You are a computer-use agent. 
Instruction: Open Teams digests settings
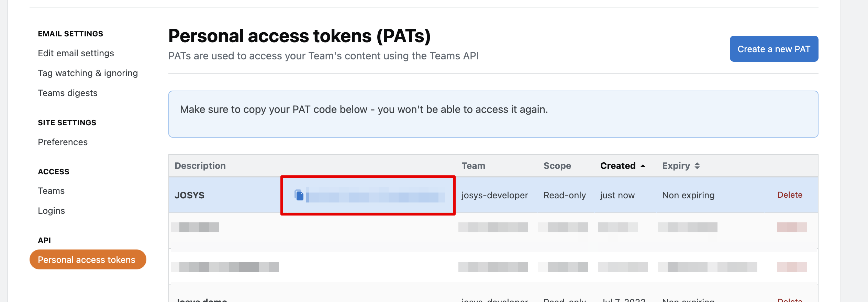click(68, 93)
